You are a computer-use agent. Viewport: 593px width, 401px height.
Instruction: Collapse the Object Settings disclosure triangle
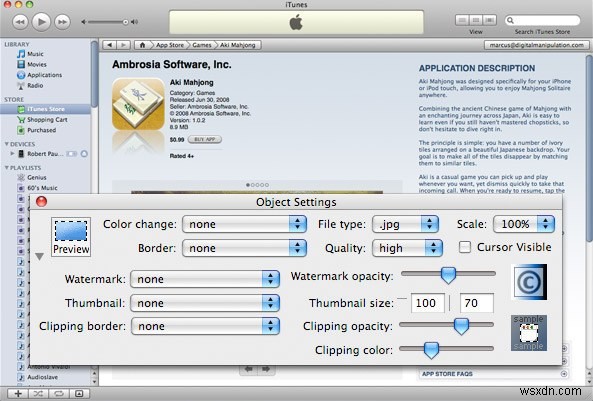[39, 256]
